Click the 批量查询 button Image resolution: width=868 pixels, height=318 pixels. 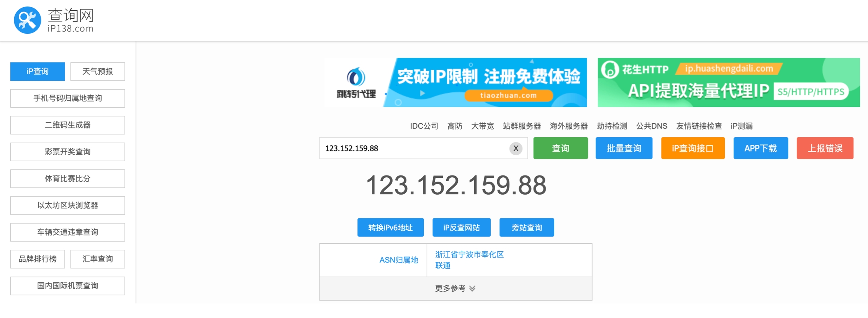coord(624,148)
